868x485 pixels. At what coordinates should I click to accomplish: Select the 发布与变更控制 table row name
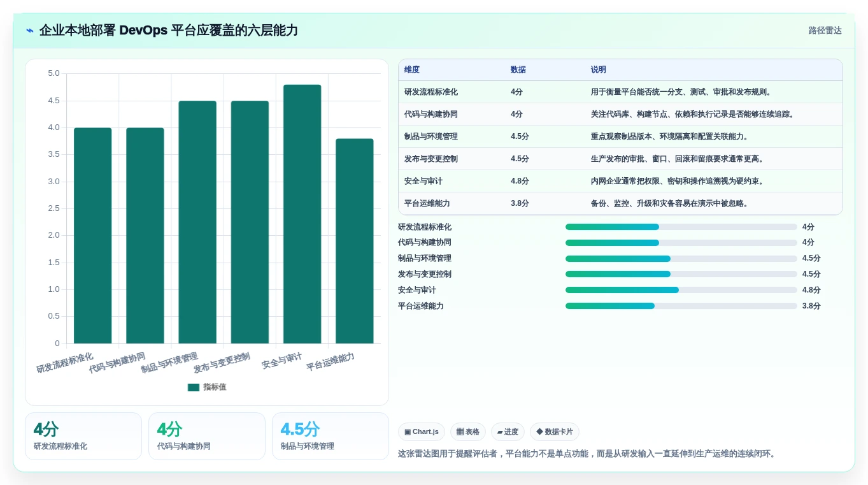tap(431, 159)
